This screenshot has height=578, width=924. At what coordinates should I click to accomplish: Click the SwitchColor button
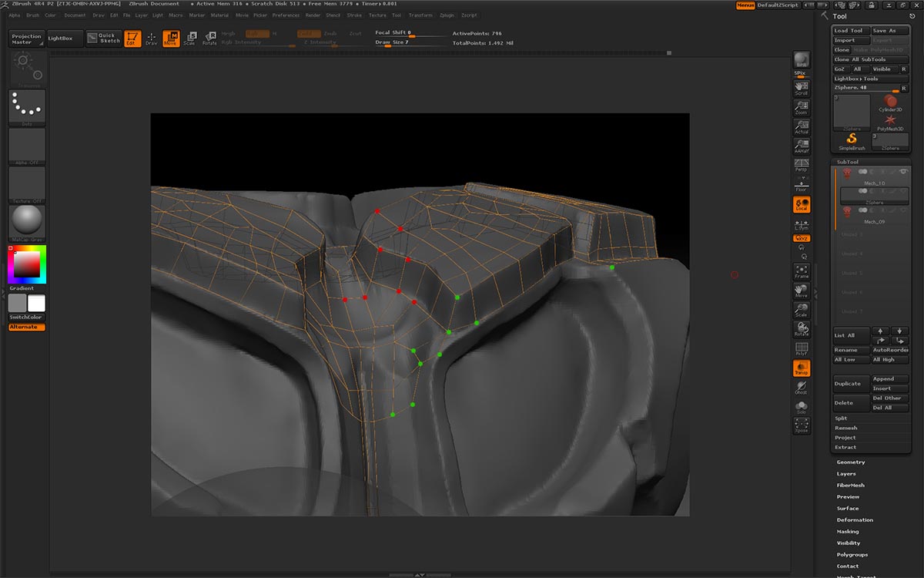point(26,318)
